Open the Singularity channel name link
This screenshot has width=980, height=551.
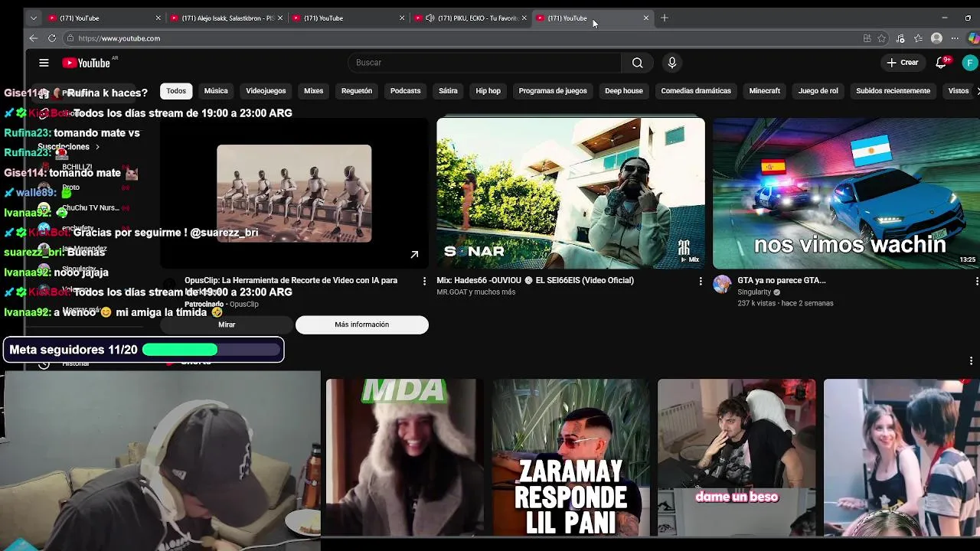pos(754,292)
